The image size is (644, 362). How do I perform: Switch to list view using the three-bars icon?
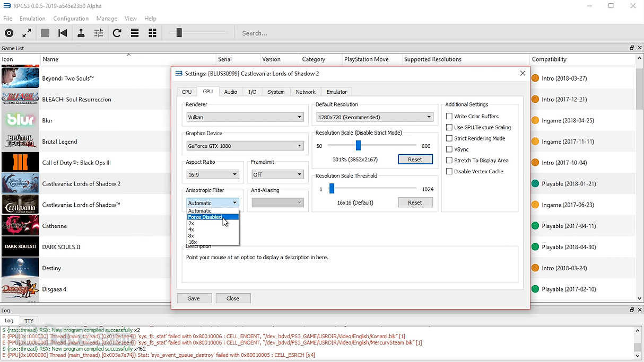(x=135, y=33)
